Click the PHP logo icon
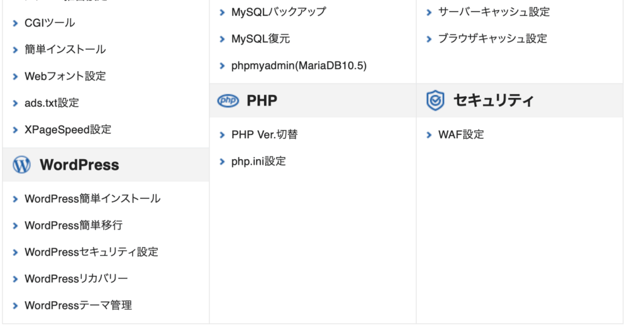Viewport: 644px width, 335px height. 228,101
